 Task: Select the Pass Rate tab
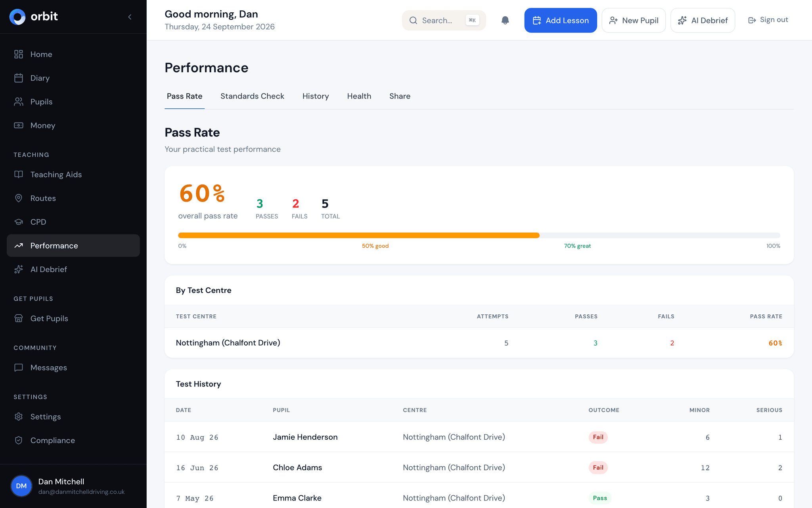coord(184,96)
